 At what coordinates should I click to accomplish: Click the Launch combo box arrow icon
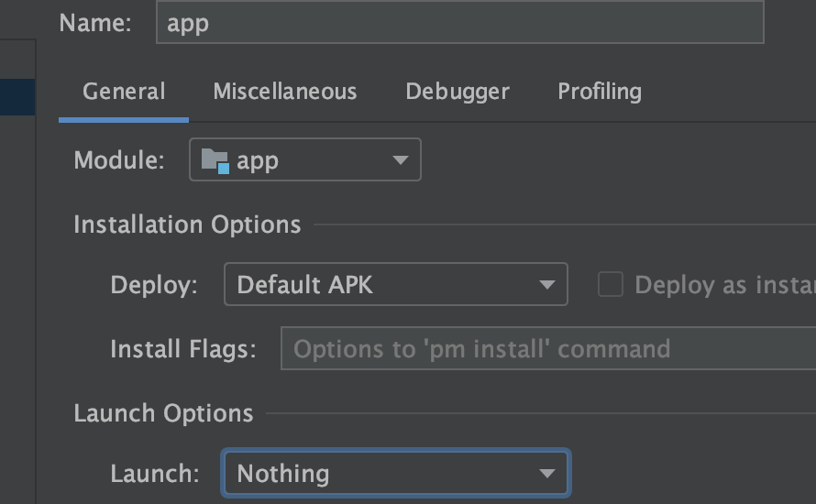pyautogui.click(x=547, y=474)
